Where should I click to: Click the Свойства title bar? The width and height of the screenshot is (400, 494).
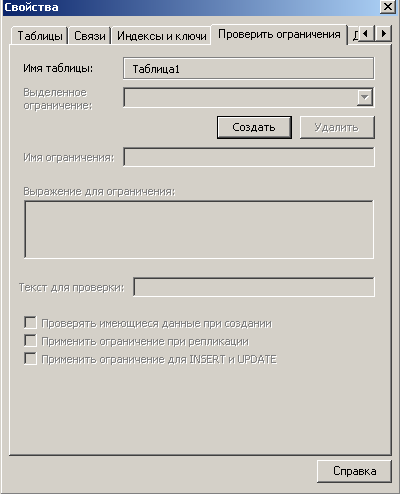click(x=190, y=7)
